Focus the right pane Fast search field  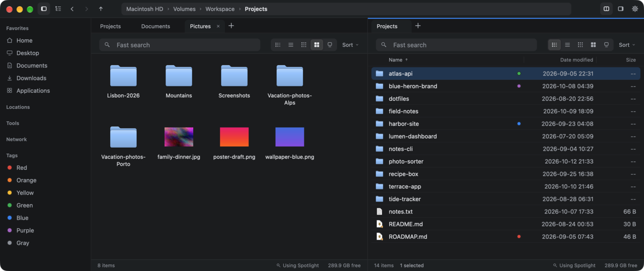456,45
